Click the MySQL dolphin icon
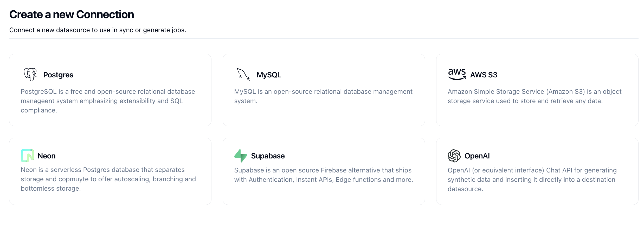The width and height of the screenshot is (644, 227). tap(243, 75)
